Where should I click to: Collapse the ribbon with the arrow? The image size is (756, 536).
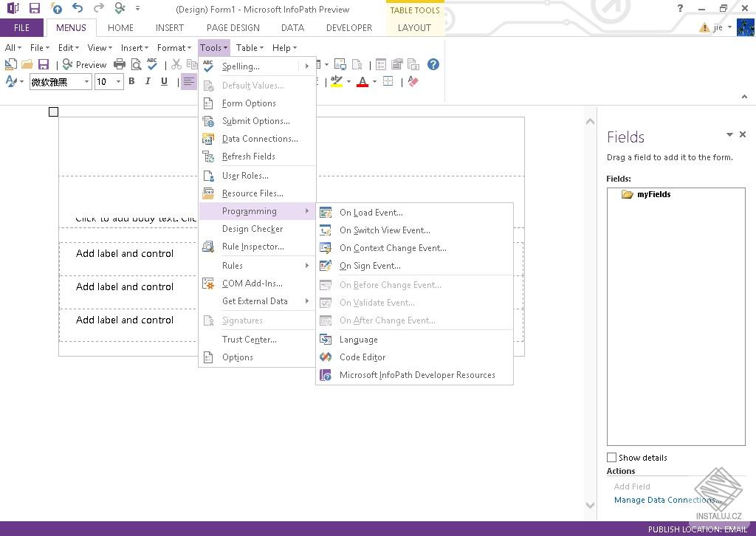pos(744,97)
